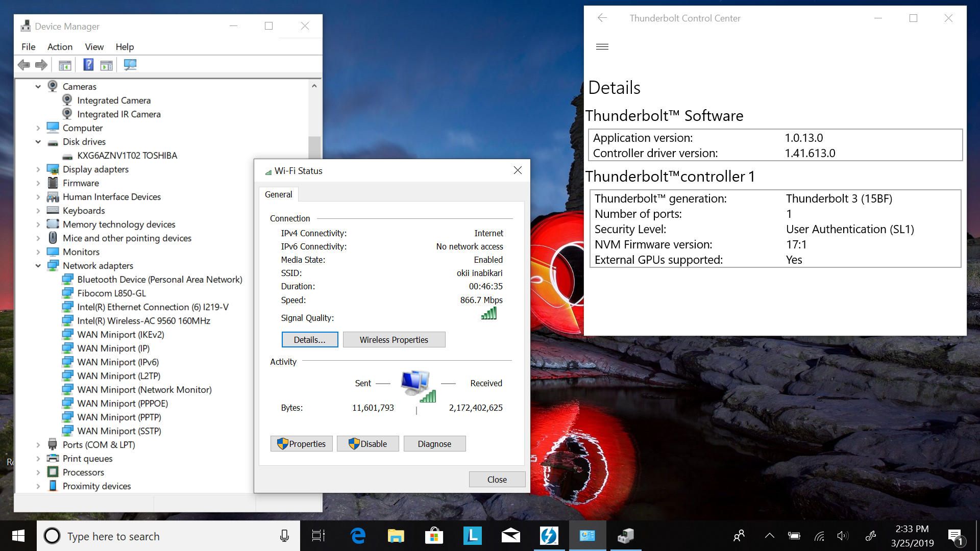The height and width of the screenshot is (551, 980).
Task: Open Task View from taskbar
Action: (318, 536)
